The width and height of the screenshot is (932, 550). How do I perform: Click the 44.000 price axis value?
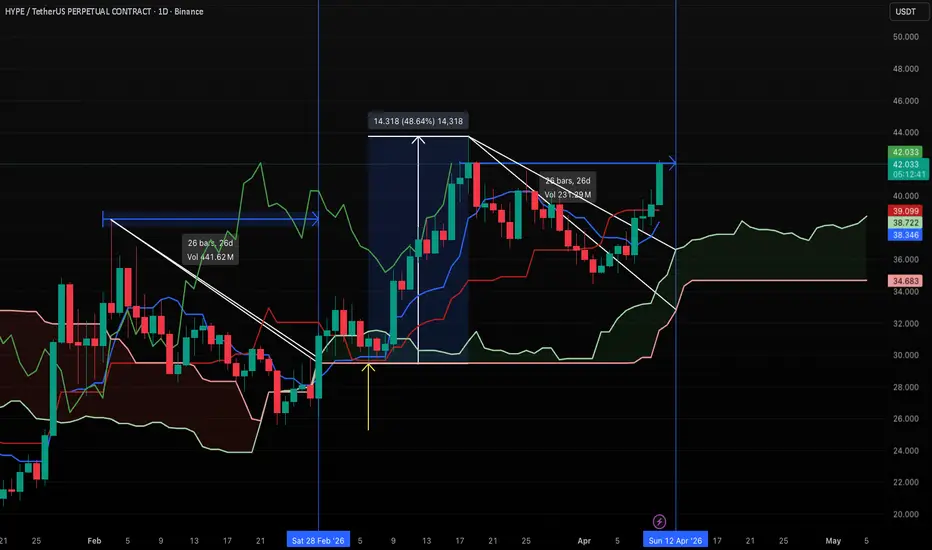[905, 133]
